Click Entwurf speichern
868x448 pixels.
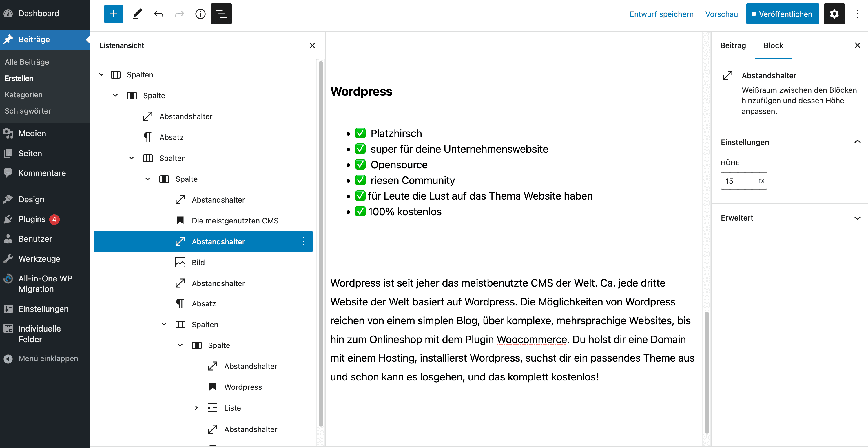[x=661, y=14]
